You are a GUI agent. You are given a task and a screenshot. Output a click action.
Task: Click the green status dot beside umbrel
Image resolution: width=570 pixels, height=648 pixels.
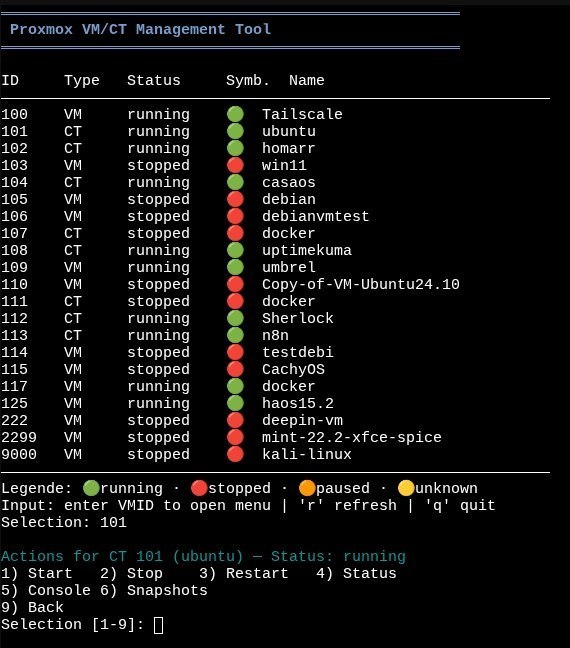235,267
